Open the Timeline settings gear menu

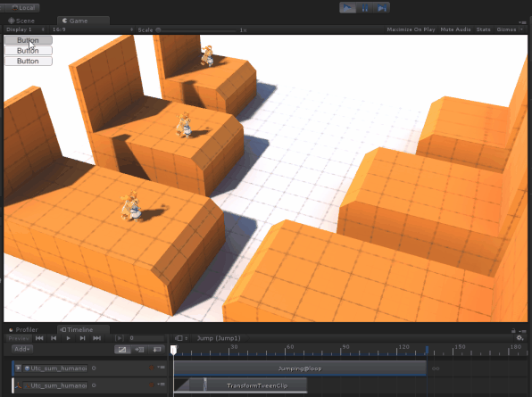coord(520,338)
